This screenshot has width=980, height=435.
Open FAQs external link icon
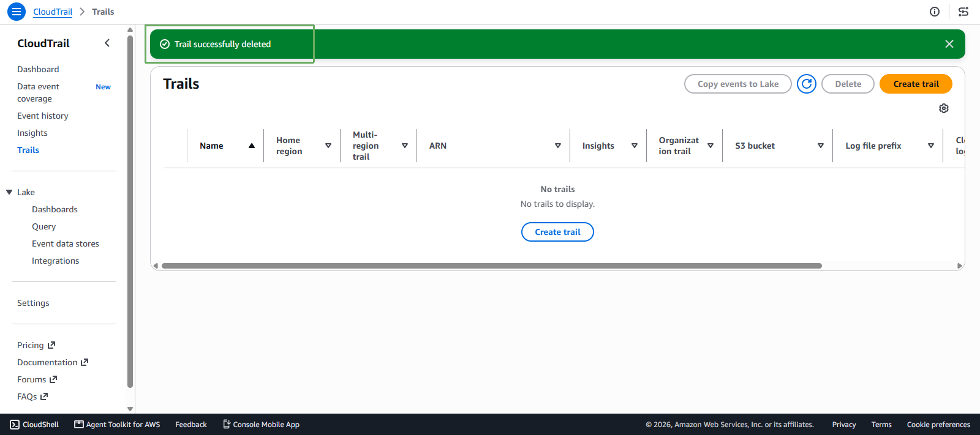(x=44, y=396)
